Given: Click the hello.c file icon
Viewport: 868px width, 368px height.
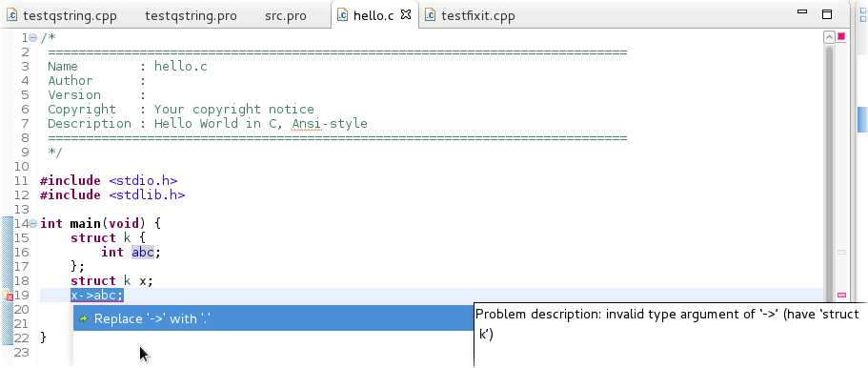Looking at the screenshot, I should tap(343, 15).
